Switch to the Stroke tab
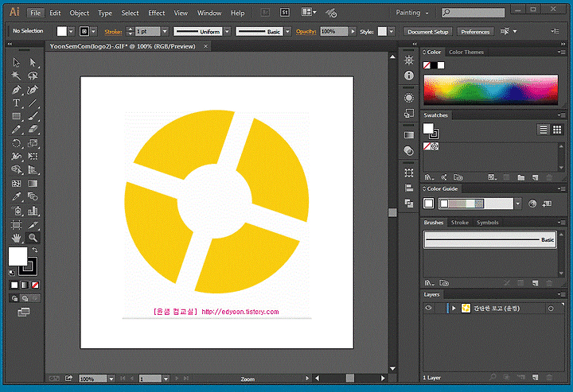Viewport: 573px width, 392px height. coord(460,223)
